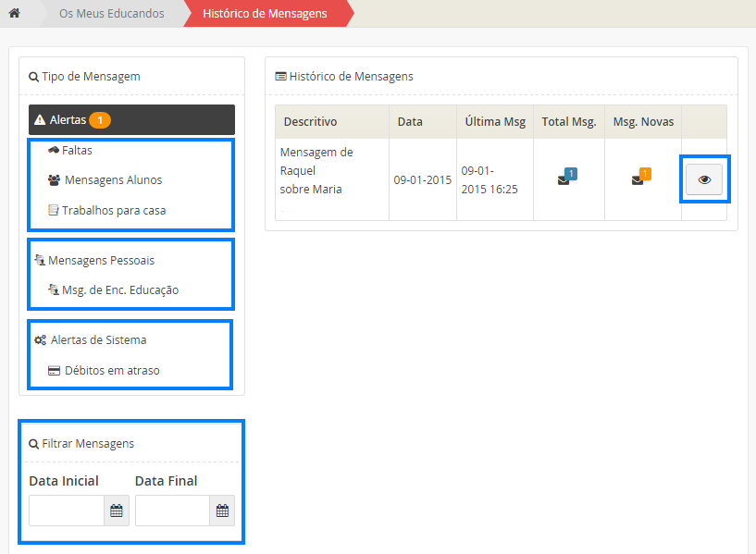Viewport: 756px width, 554px height.
Task: Open the Data Inicial calendar picker
Action: point(117,511)
